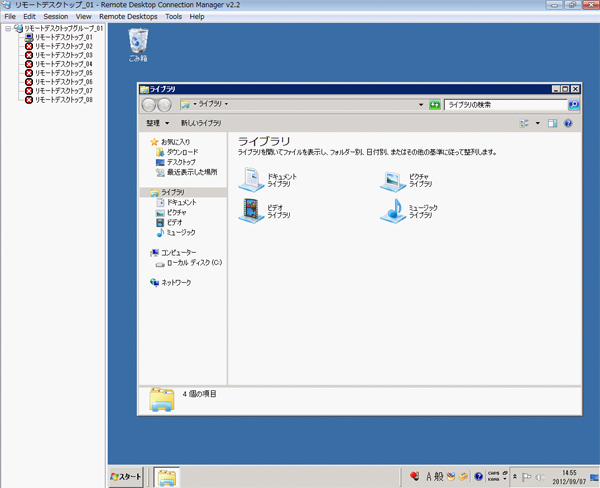Show hidden tray icons arrow

coord(515,477)
